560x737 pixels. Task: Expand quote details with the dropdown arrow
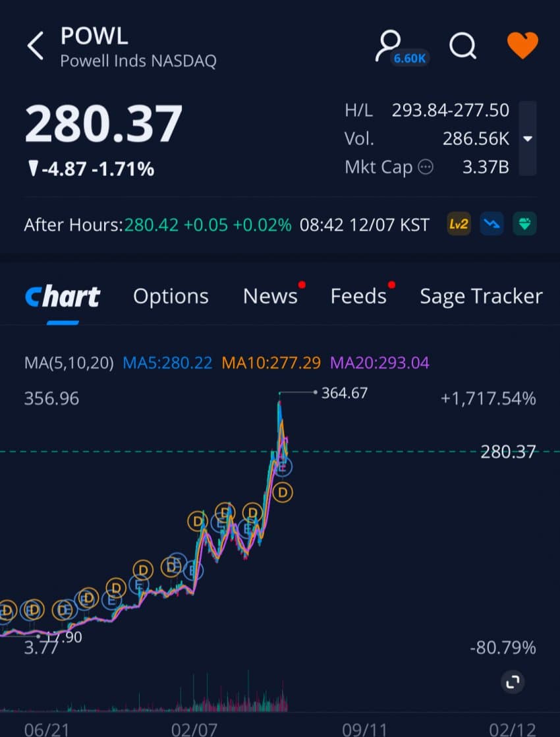tap(528, 138)
